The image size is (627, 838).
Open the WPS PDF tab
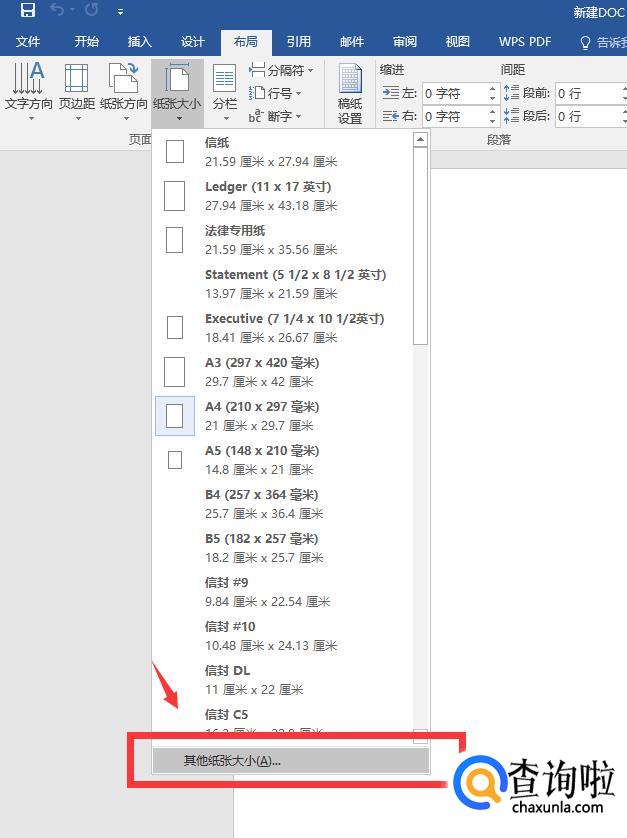(x=525, y=42)
